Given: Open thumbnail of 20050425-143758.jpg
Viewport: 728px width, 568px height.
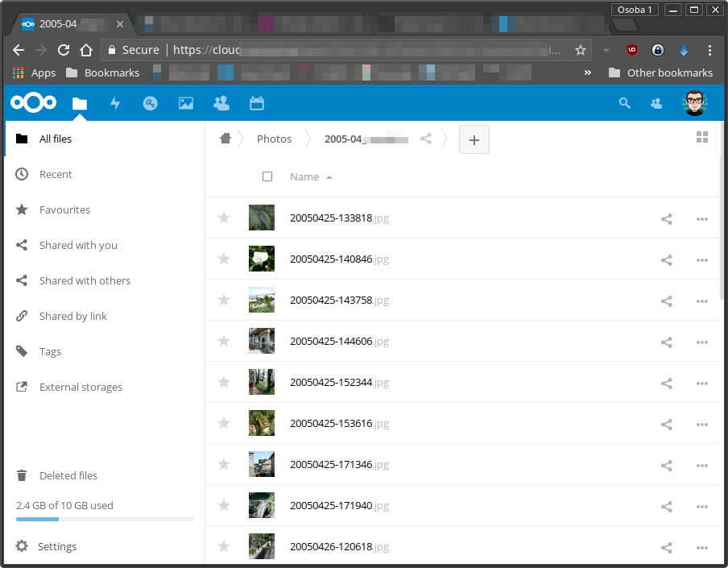Looking at the screenshot, I should 261,300.
